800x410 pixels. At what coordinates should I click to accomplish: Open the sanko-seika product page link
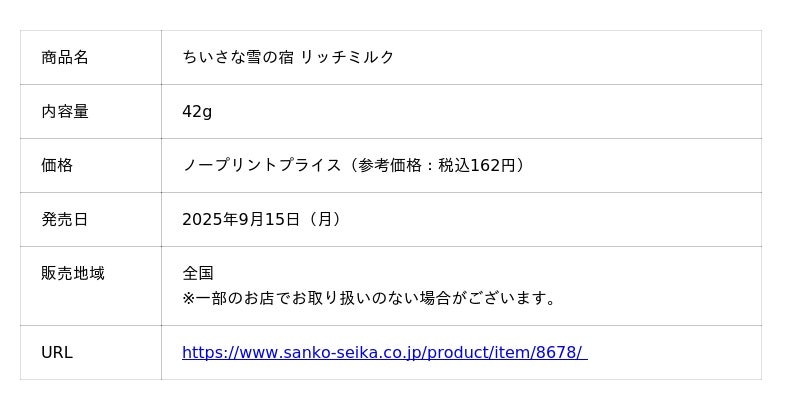(384, 352)
